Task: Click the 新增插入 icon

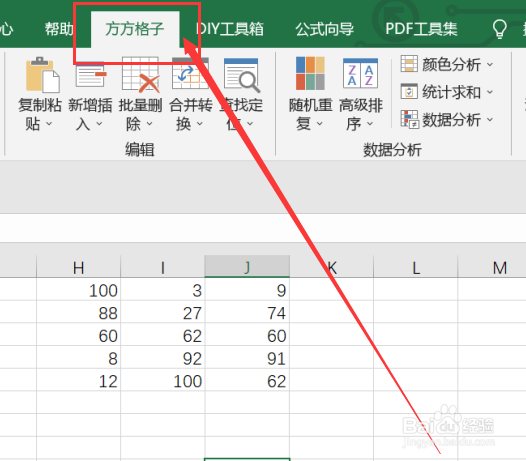Action: [91, 74]
